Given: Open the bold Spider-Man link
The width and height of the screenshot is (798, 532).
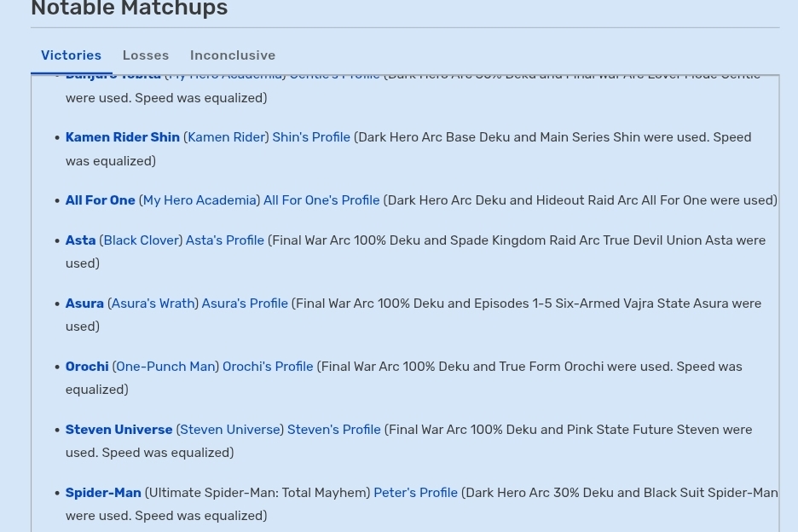Looking at the screenshot, I should (x=103, y=492).
